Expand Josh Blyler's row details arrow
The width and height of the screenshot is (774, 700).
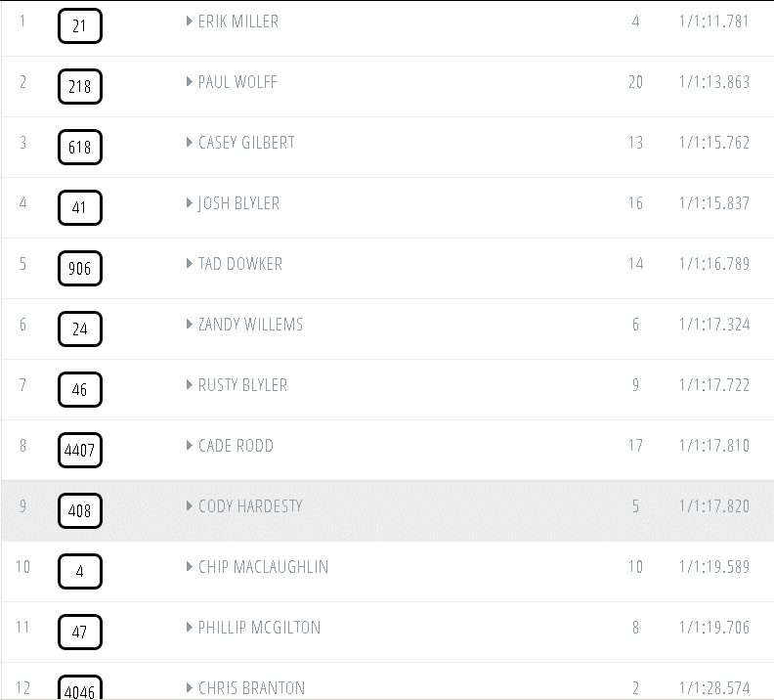tap(190, 203)
